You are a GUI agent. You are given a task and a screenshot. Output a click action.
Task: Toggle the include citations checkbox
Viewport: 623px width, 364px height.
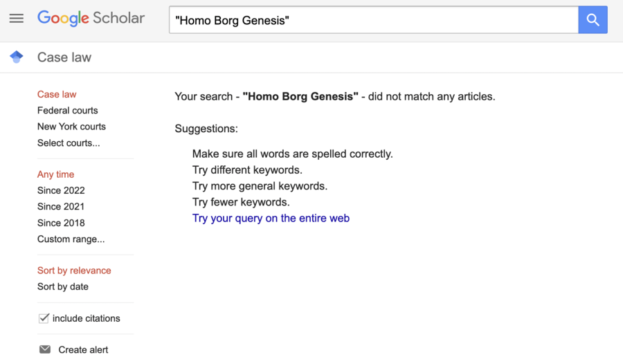[x=44, y=318]
